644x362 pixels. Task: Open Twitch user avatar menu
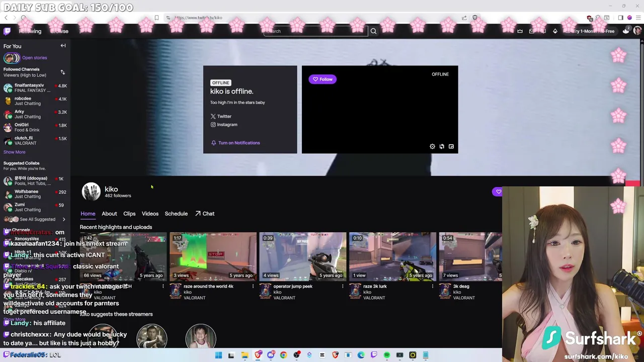(637, 31)
